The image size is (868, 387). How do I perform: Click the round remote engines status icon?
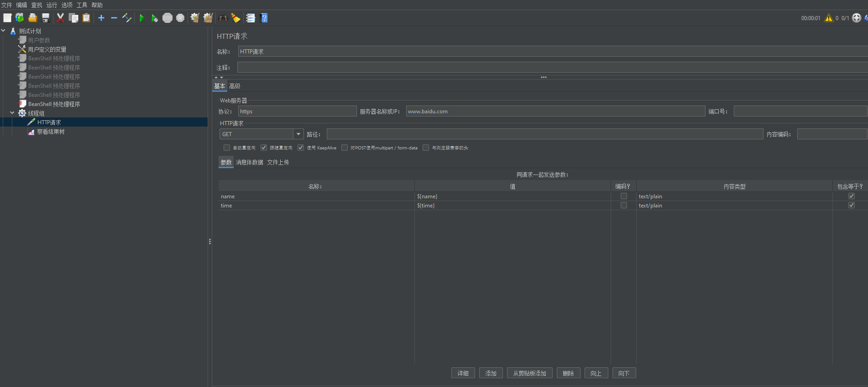857,18
